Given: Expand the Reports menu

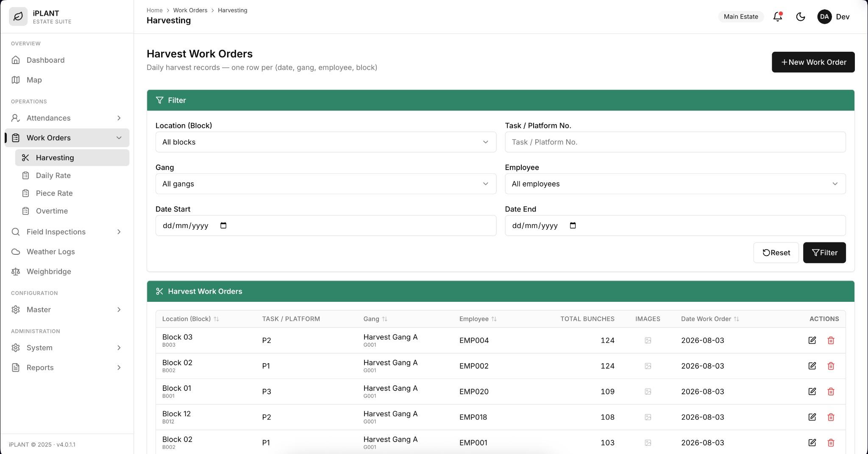Looking at the screenshot, I should tap(67, 368).
